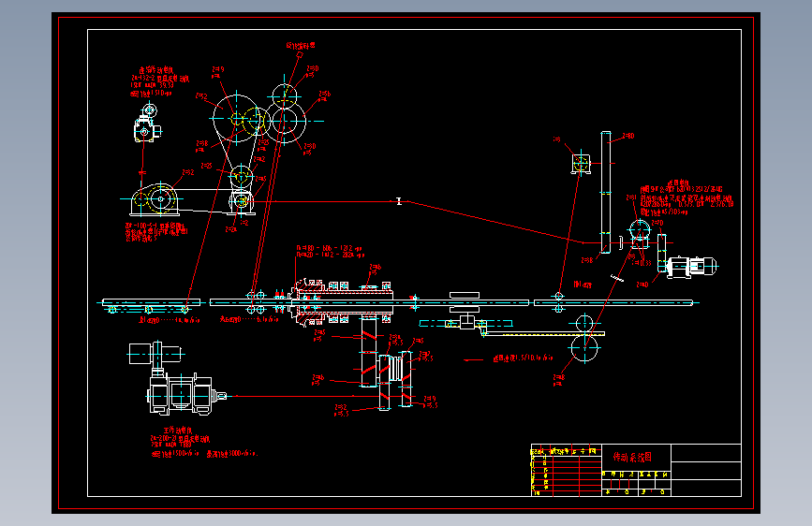Viewport: 812px width, 526px height.
Task: Select the Z=52 gear label
Action: coord(201,96)
